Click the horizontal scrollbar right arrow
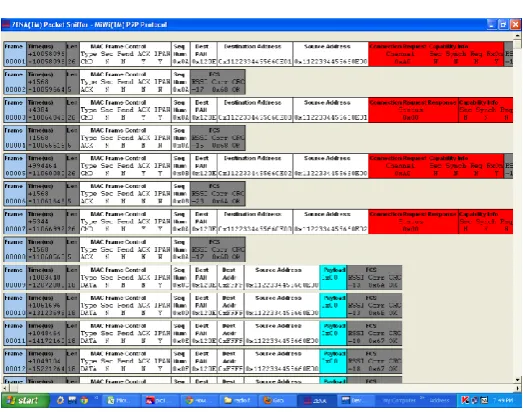523x412 pixels. 518,388
